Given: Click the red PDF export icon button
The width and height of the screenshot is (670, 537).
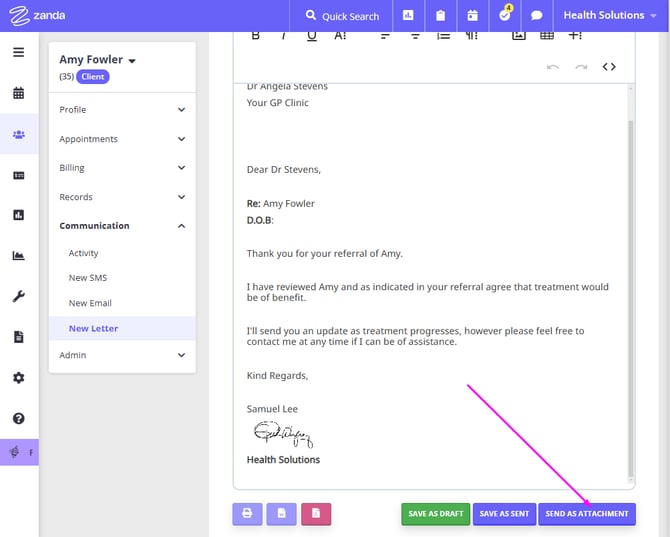Looking at the screenshot, I should 316,513.
